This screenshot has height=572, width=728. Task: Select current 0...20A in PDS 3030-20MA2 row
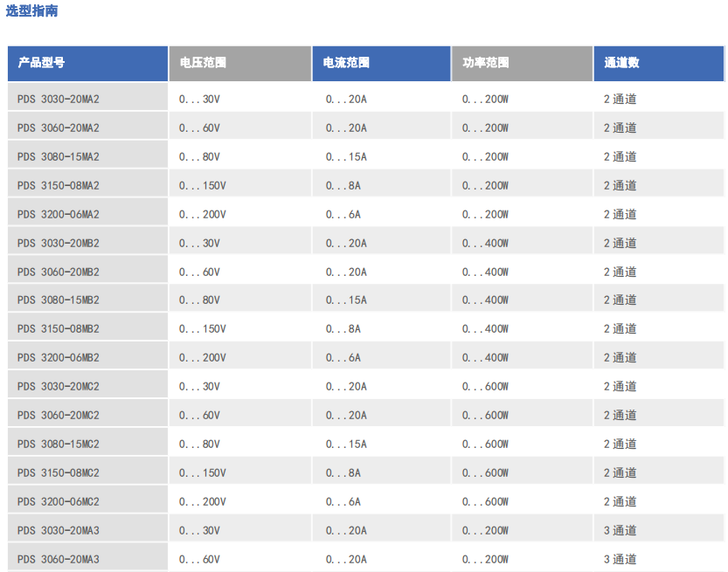coord(346,100)
